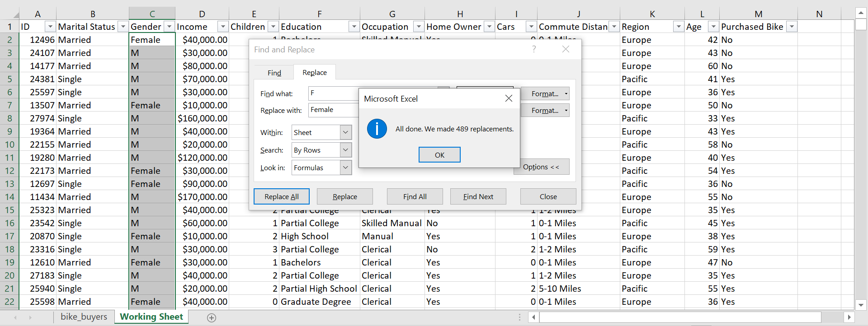Open the Purchased Bike filter dropdown
The height and width of the screenshot is (326, 868).
(x=792, y=27)
